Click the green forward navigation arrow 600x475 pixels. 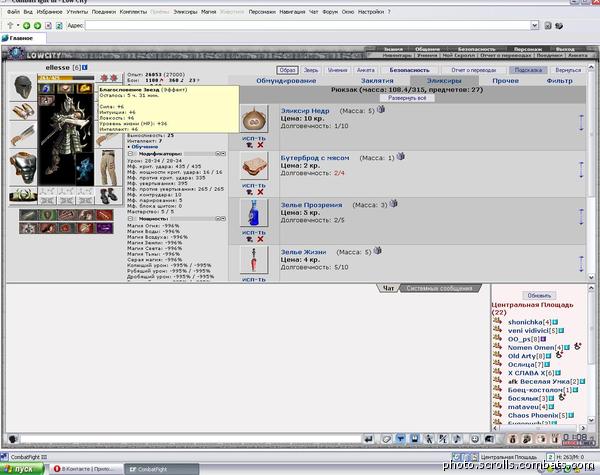tap(38, 26)
